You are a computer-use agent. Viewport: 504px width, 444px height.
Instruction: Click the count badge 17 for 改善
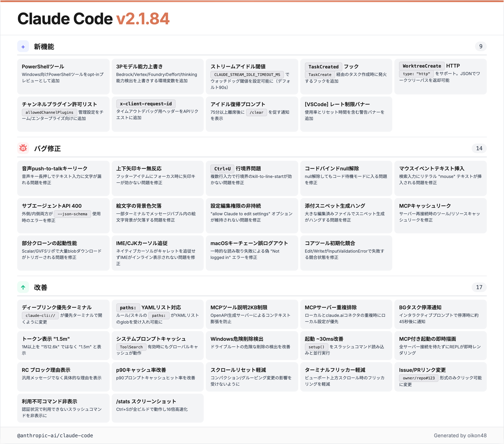coord(479,287)
